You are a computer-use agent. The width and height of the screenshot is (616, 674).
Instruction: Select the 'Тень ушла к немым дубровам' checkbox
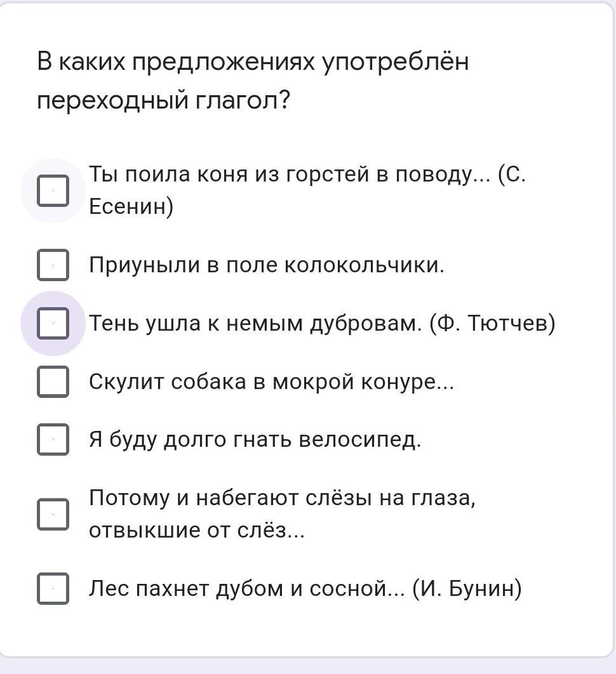(53, 323)
